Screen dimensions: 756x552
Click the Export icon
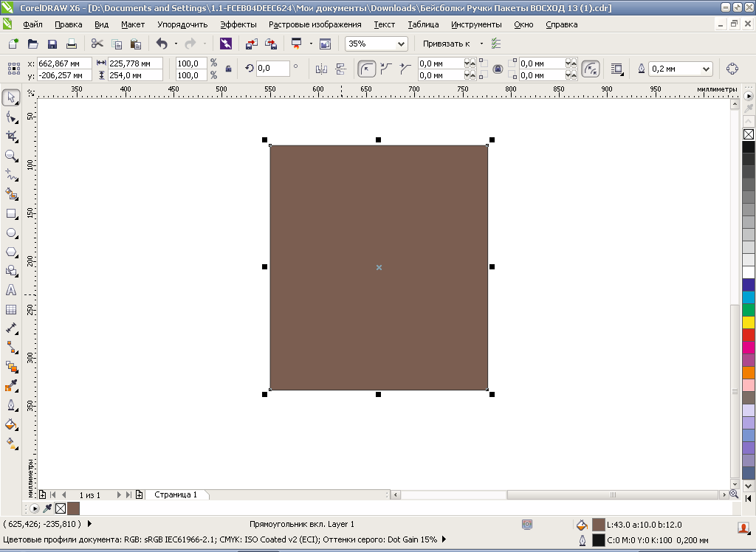pos(271,44)
